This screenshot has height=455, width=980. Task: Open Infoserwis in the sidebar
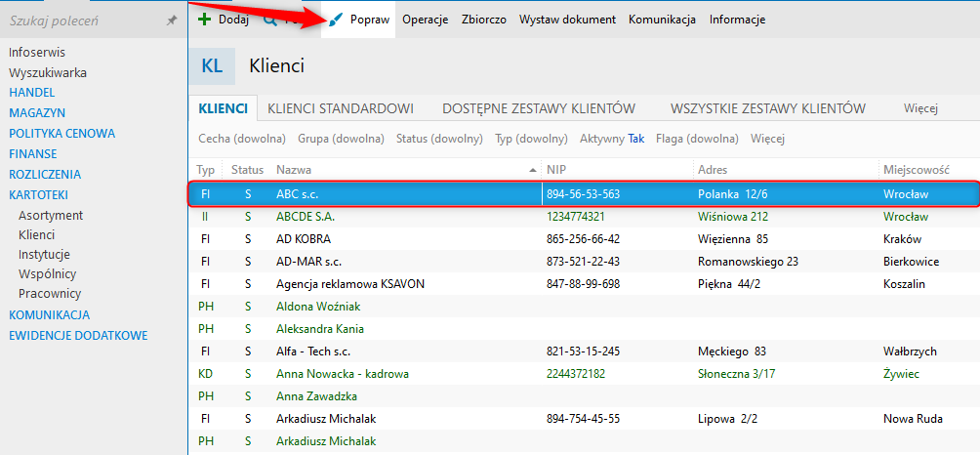[x=37, y=53]
